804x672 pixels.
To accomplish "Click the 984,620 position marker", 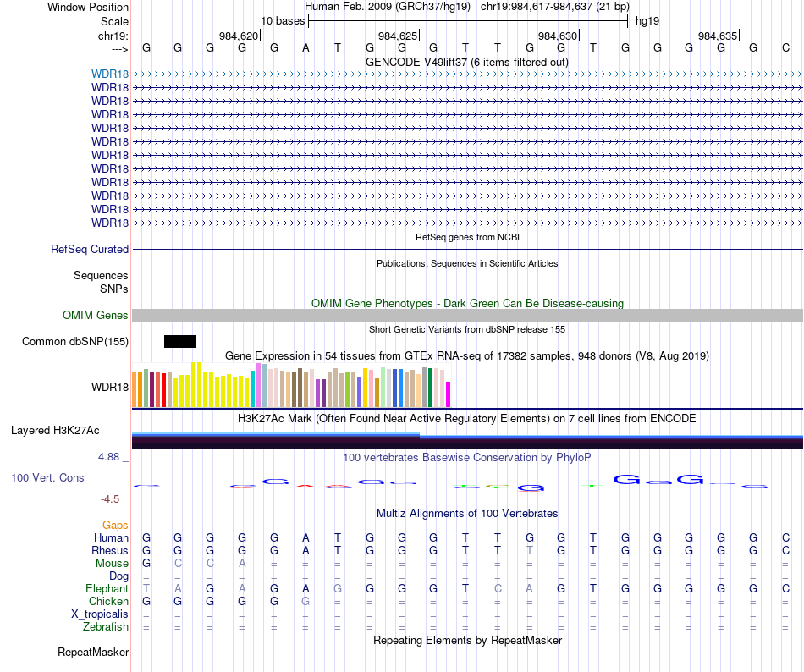I will click(239, 36).
